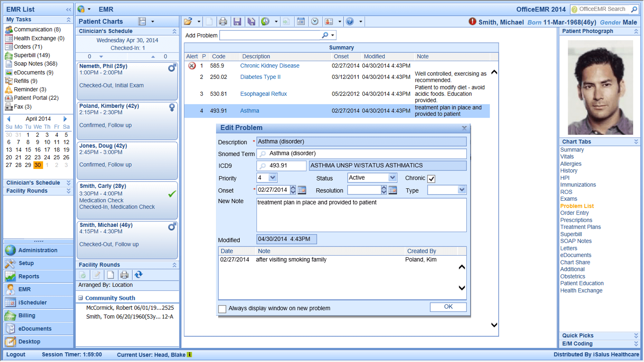Viewport: 644px width, 362px height.
Task: Click OK in Edit Problem dialog
Action: coord(448,307)
